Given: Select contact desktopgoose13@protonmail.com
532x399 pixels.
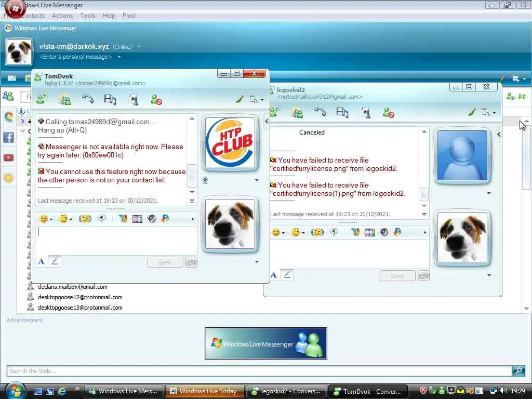Looking at the screenshot, I should pos(80,308).
